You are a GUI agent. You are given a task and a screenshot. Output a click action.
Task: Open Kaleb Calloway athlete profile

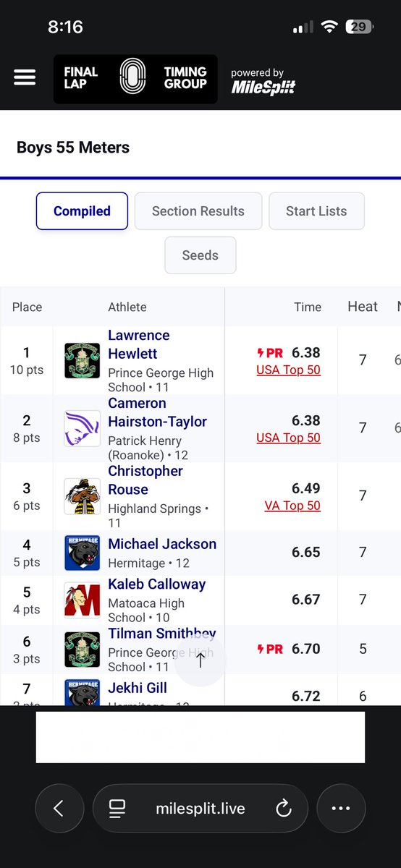click(157, 584)
